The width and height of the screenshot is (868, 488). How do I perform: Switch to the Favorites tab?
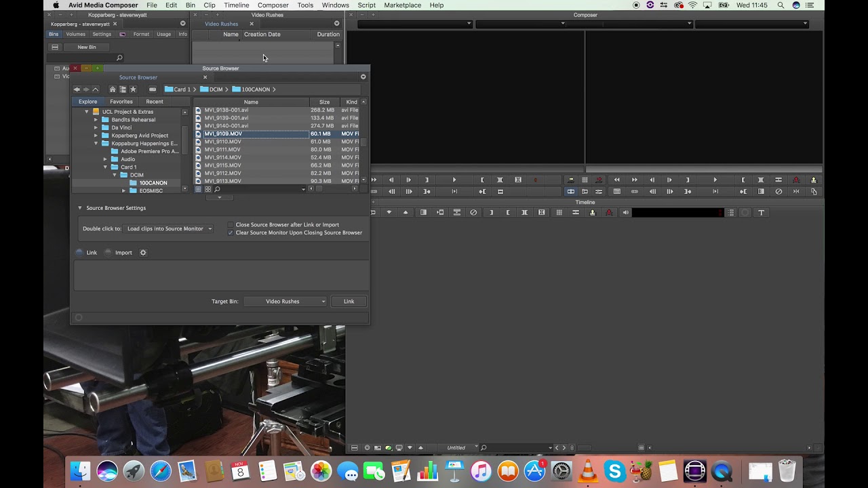point(121,102)
